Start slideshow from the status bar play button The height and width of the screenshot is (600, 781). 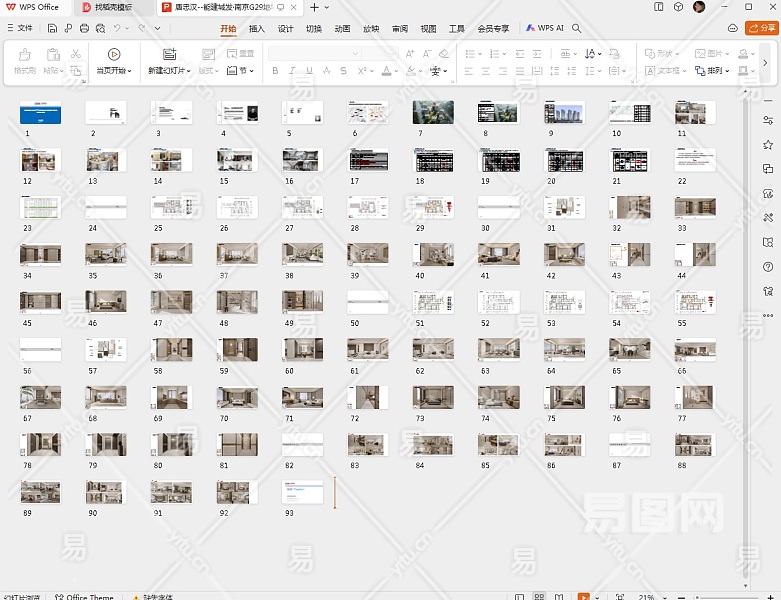(583, 596)
